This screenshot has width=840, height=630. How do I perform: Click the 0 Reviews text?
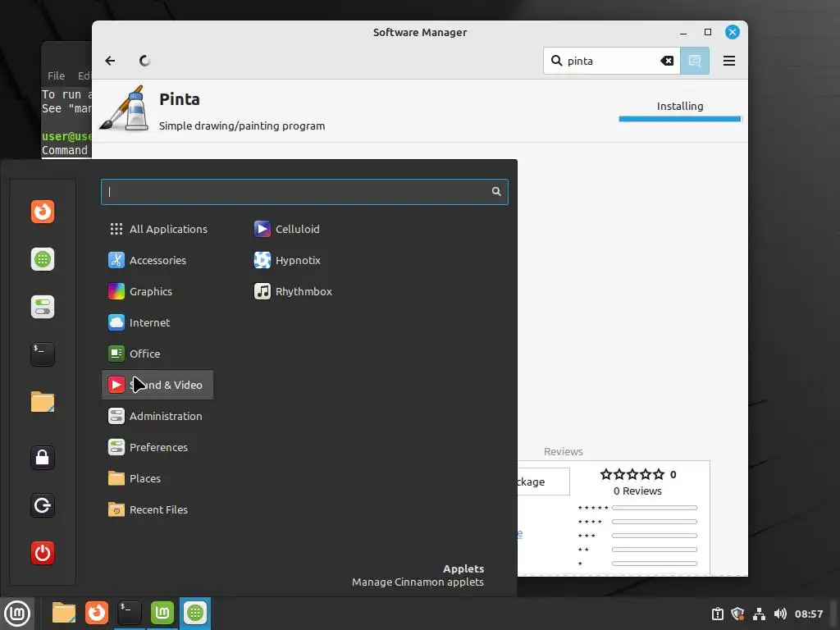pos(637,491)
